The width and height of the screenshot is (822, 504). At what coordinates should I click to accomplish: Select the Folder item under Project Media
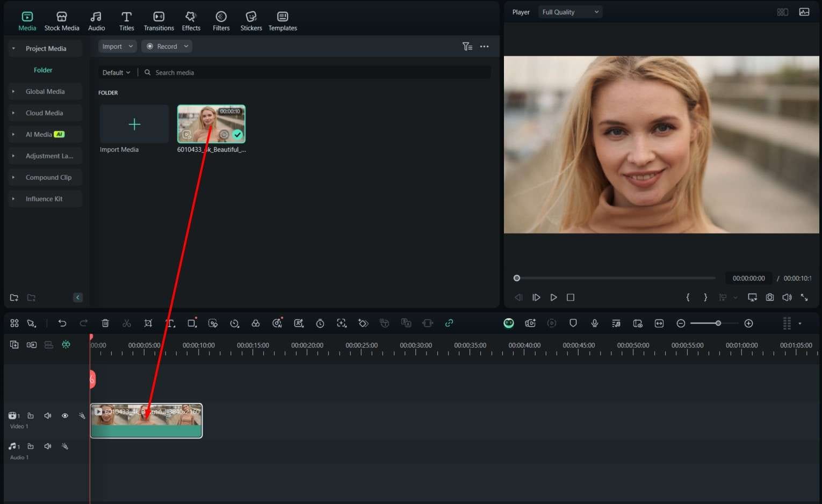(x=43, y=70)
